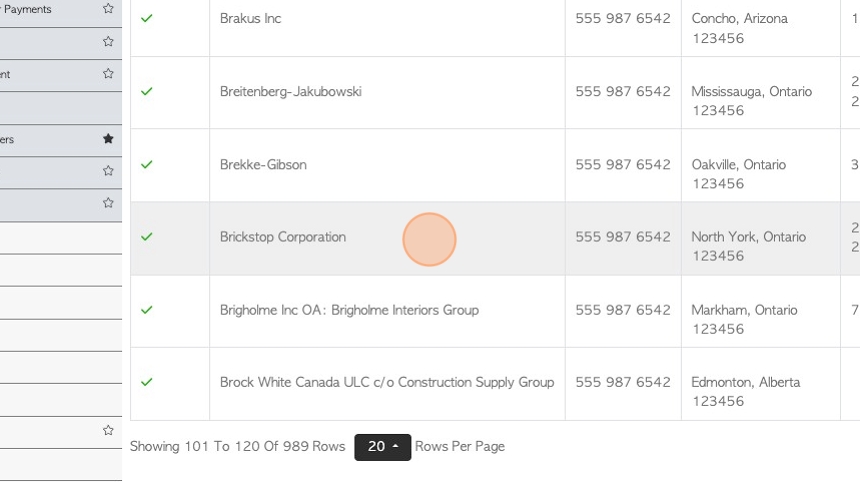
Task: Open the Brakus Inc row
Action: (x=250, y=19)
